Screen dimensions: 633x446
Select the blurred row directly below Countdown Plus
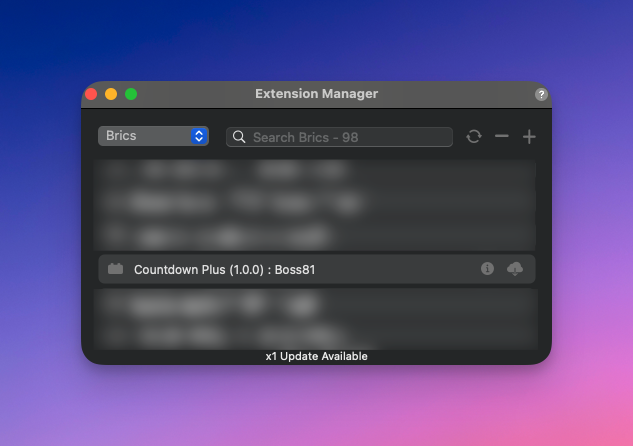(316, 303)
